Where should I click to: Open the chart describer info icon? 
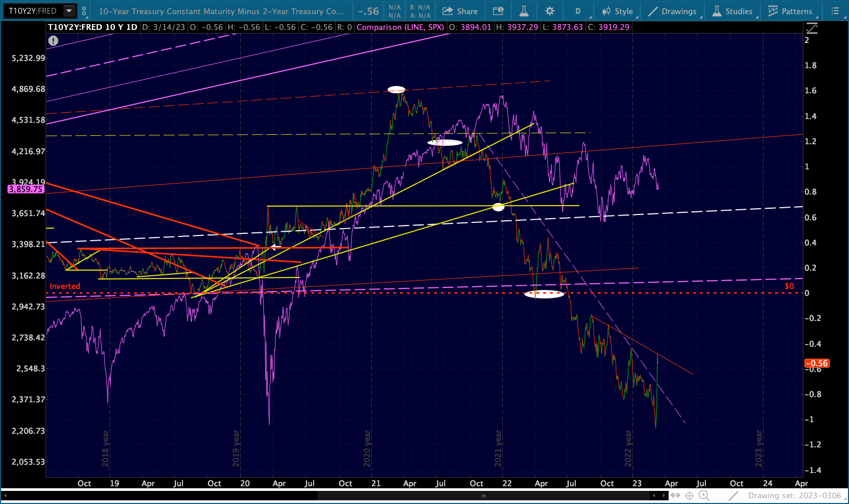coord(498,11)
